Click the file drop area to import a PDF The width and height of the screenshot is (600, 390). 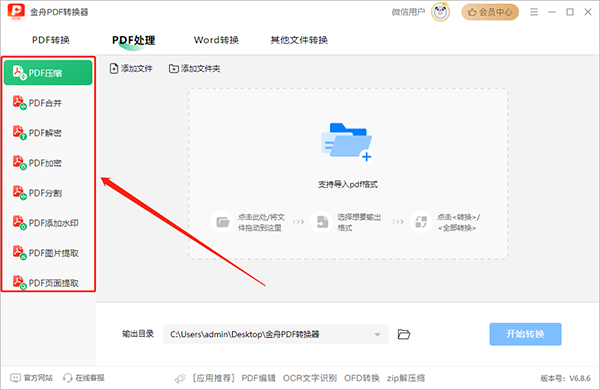tap(348, 174)
